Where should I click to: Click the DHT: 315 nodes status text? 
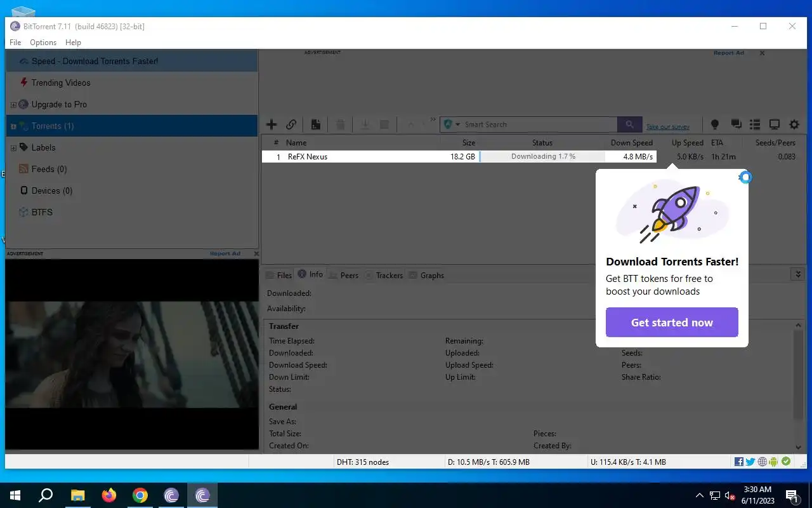click(363, 462)
